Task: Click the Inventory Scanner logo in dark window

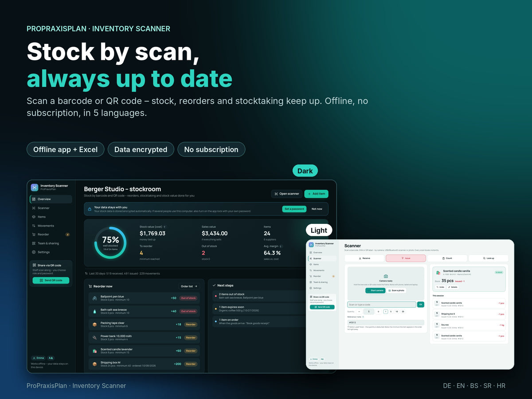Action: (35, 187)
